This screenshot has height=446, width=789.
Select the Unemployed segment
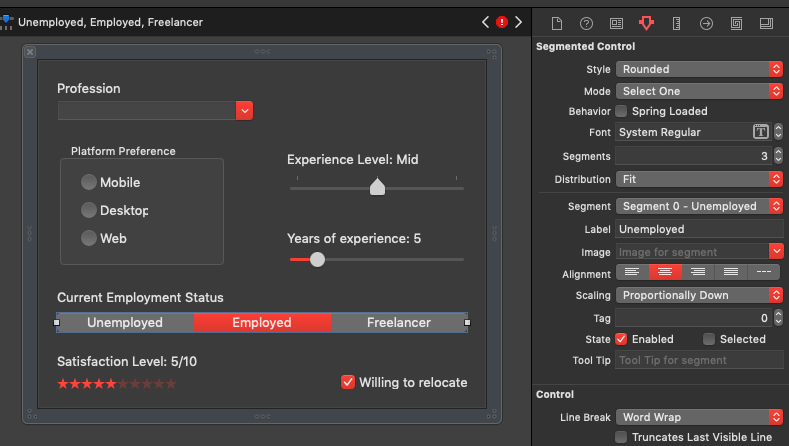(x=125, y=322)
